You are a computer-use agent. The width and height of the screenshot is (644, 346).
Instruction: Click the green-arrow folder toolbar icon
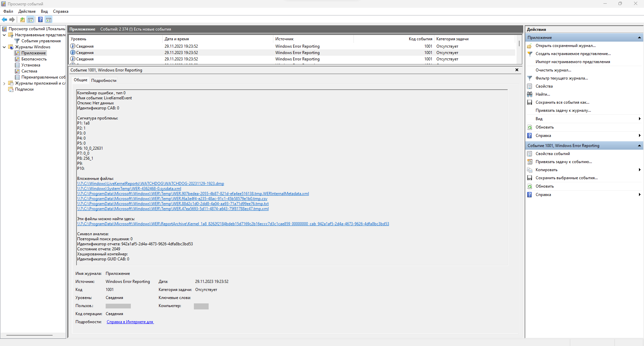click(x=22, y=19)
